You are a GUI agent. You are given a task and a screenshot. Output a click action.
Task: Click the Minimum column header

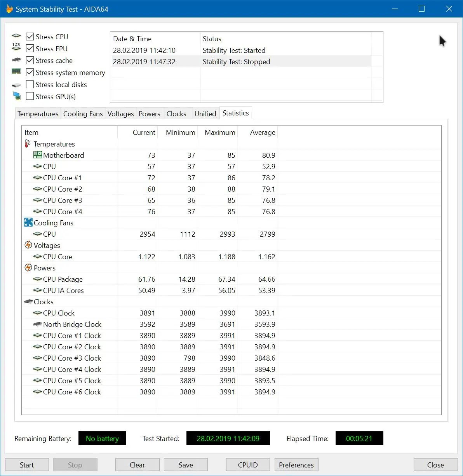pos(178,132)
